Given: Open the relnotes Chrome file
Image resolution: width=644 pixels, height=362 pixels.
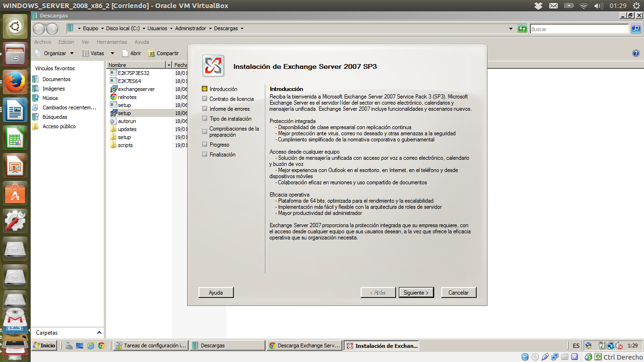Looking at the screenshot, I should [x=127, y=97].
